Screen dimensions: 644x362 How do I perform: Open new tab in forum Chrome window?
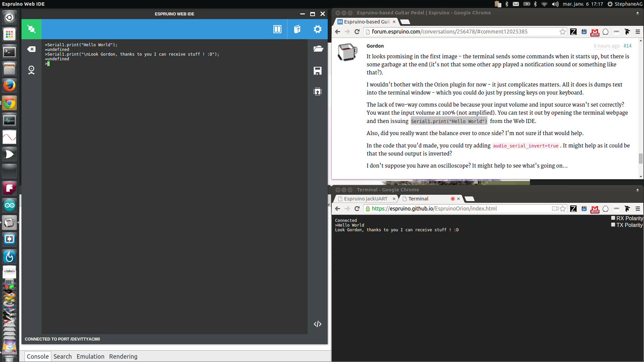point(405,22)
